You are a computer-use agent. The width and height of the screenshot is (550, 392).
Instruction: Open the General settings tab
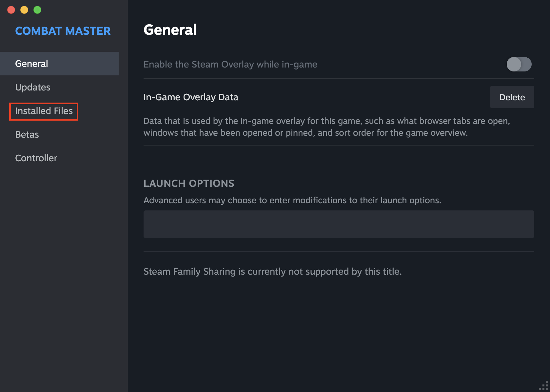59,64
